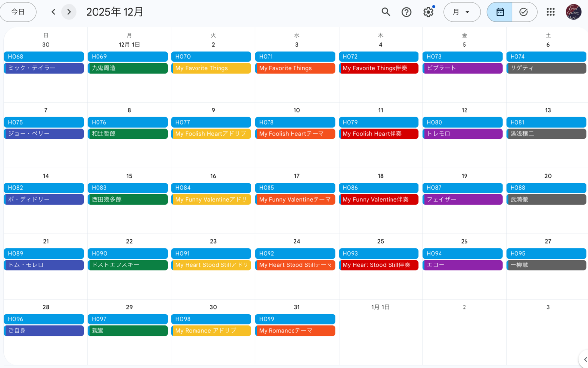The height and width of the screenshot is (368, 588).
Task: Open the ドストエフスキー event
Action: [x=128, y=265]
